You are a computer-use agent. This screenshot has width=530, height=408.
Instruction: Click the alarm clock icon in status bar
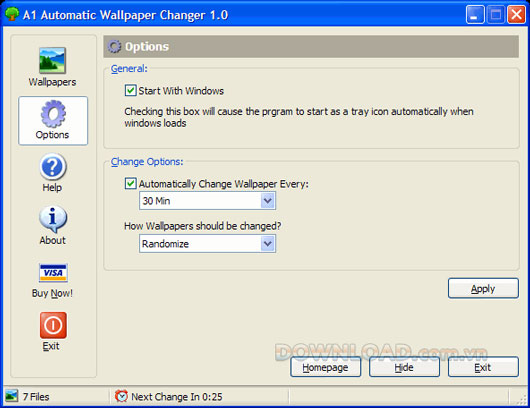pyautogui.click(x=121, y=396)
